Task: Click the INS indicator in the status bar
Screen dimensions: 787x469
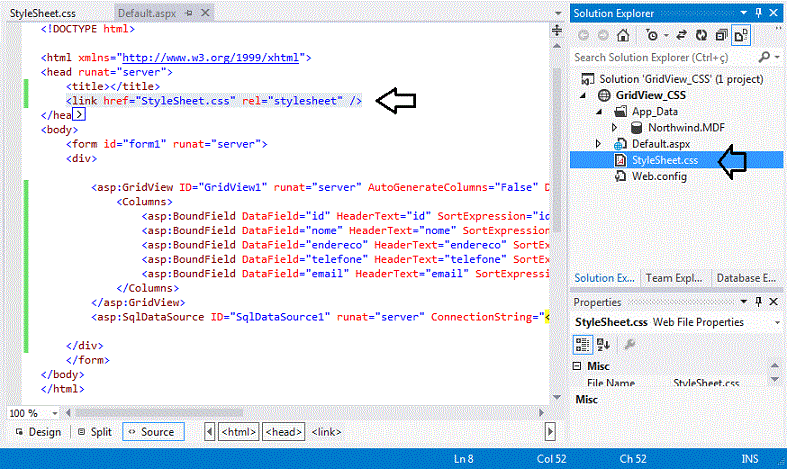Action: (x=750, y=459)
